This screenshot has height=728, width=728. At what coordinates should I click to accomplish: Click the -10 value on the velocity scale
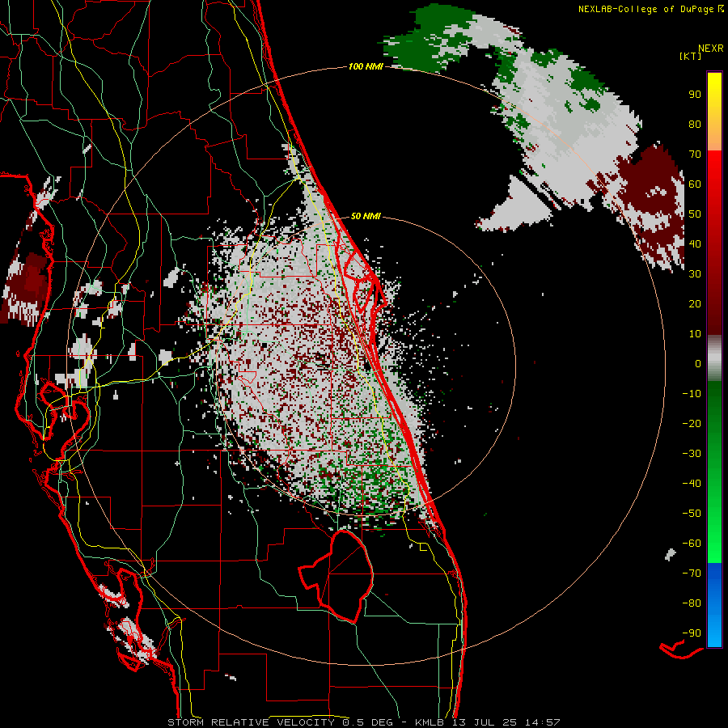(x=692, y=394)
